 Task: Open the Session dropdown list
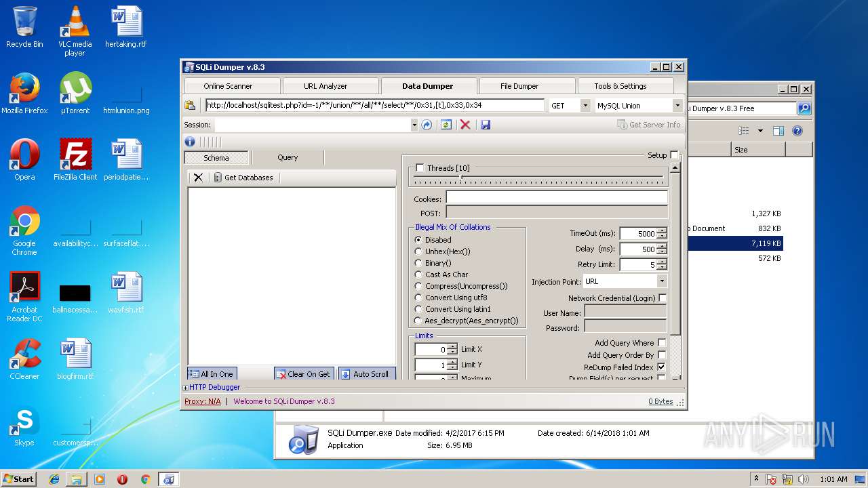(x=414, y=125)
